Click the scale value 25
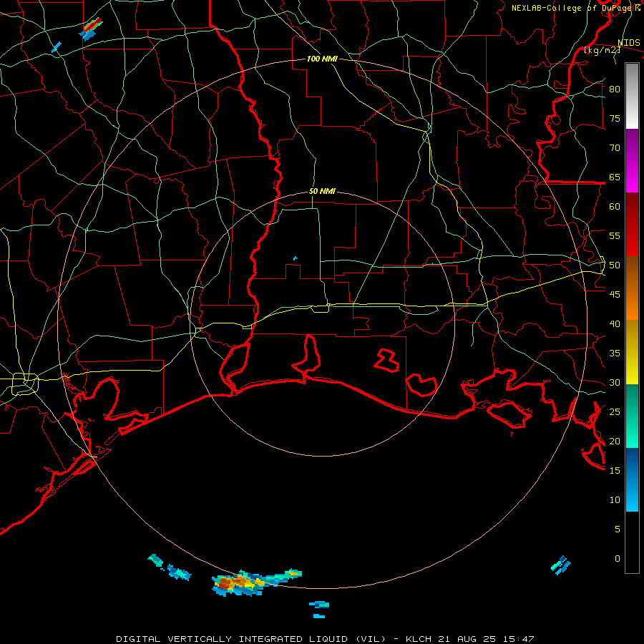 [615, 412]
